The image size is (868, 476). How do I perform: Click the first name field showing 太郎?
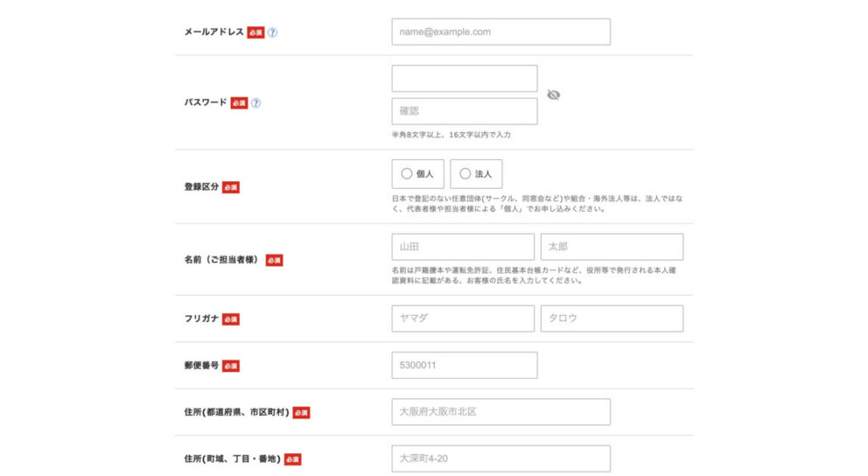(x=611, y=247)
